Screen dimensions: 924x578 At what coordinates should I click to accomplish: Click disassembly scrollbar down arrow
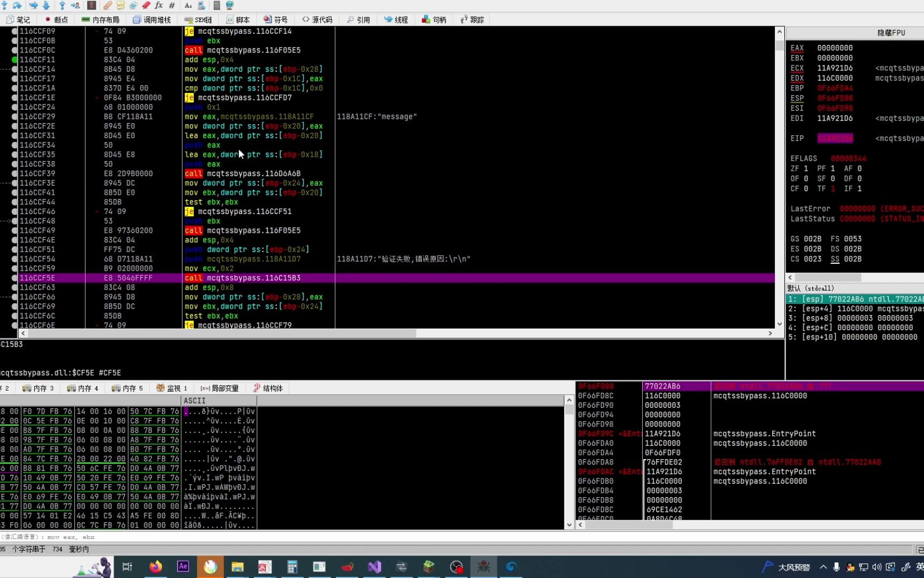coord(780,324)
